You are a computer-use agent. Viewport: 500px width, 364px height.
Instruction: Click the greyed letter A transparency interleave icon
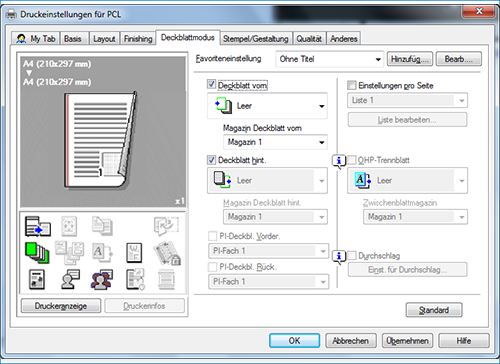coord(102,253)
